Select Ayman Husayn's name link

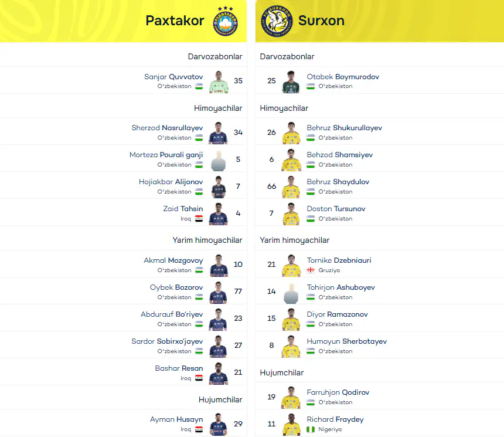click(176, 419)
